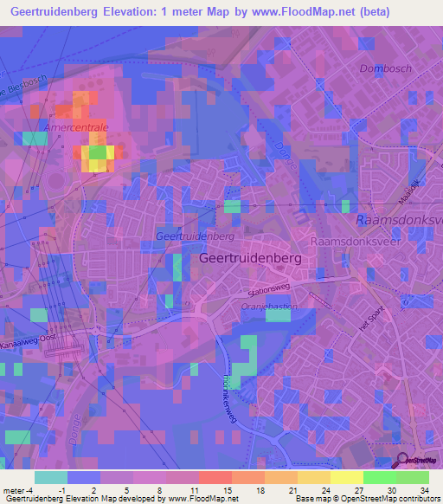Click the italic Geertruidenberg label

point(195,236)
